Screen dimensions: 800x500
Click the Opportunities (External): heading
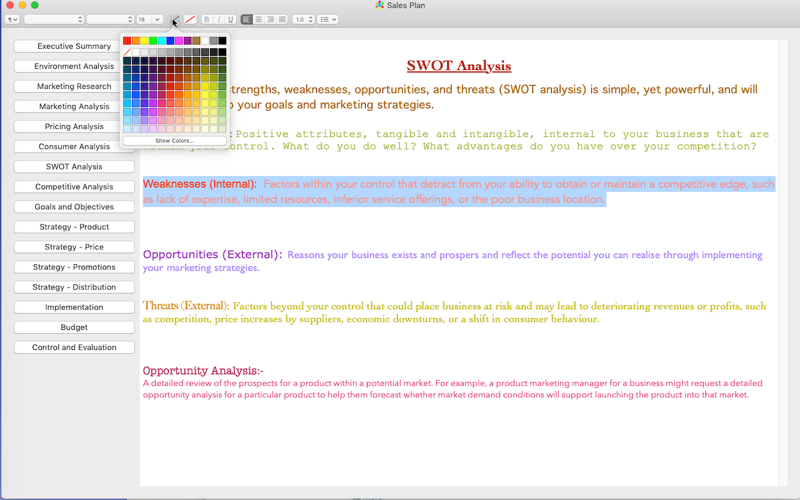tap(212, 254)
